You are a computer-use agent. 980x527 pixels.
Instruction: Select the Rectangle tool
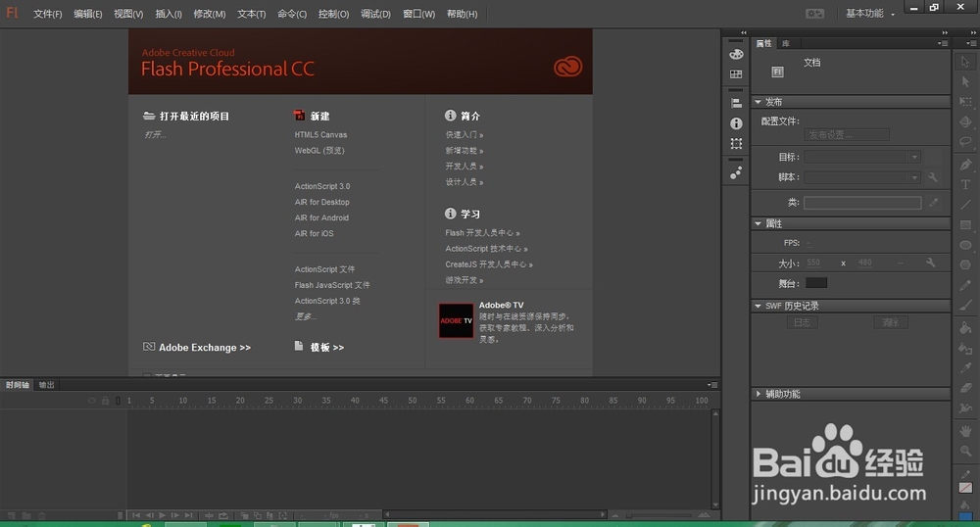click(965, 224)
